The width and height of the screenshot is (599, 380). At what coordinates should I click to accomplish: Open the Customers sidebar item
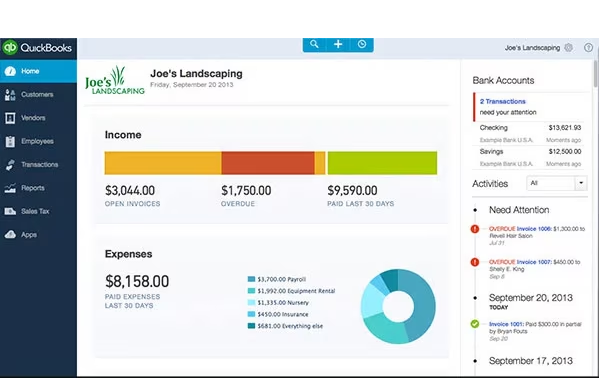pos(38,94)
